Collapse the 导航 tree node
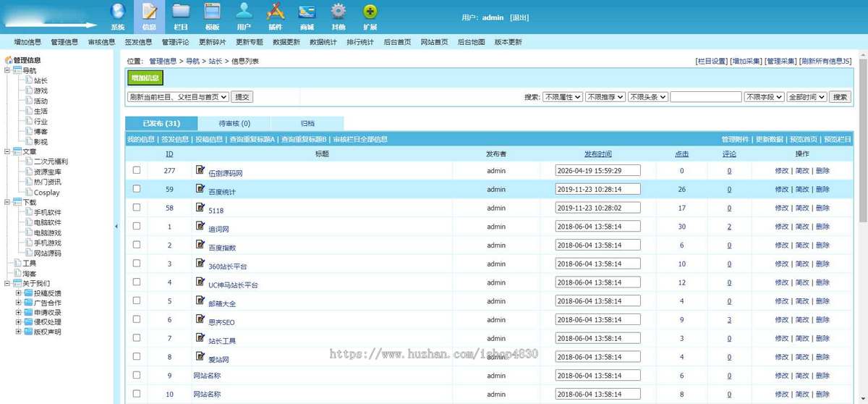The height and width of the screenshot is (404, 868). pyautogui.click(x=8, y=70)
